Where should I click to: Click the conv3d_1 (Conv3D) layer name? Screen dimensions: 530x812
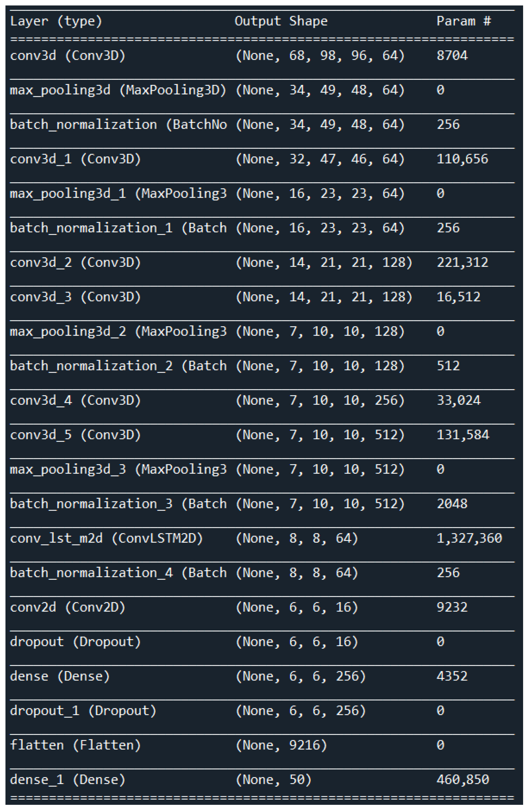click(x=75, y=159)
